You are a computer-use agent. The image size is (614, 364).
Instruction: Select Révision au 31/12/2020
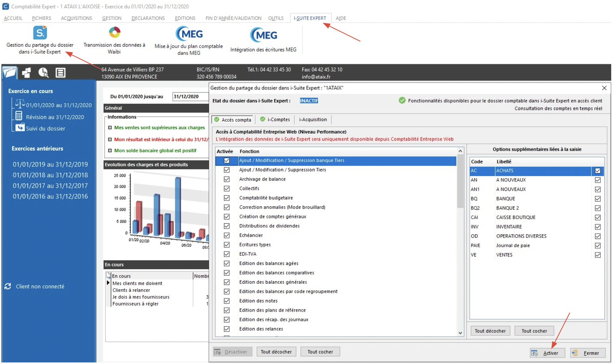pos(55,117)
